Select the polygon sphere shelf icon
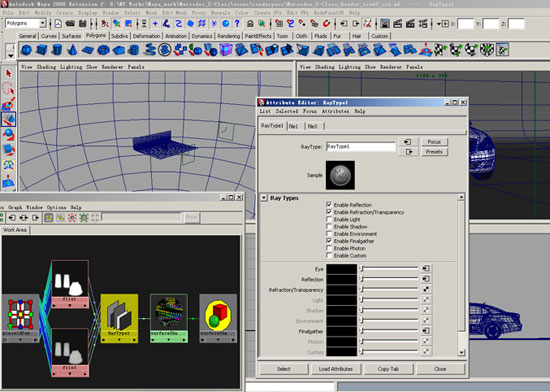550x392 pixels. click(x=26, y=50)
